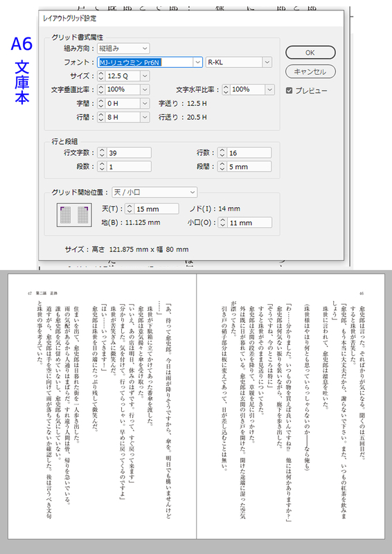Click the 行間 field showing 8 H
392x554 pixels.
coord(123,117)
